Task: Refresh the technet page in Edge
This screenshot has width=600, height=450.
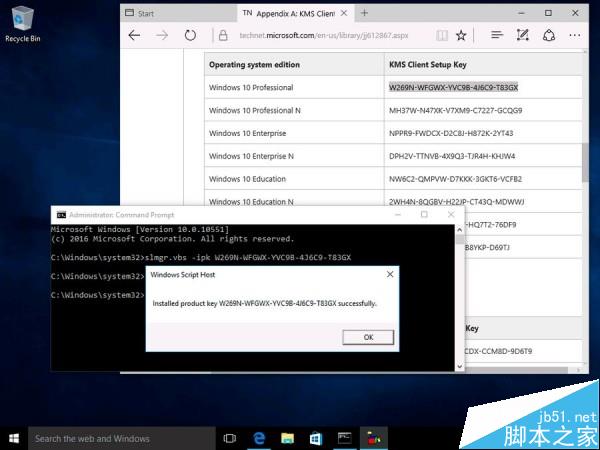Action: [x=190, y=35]
